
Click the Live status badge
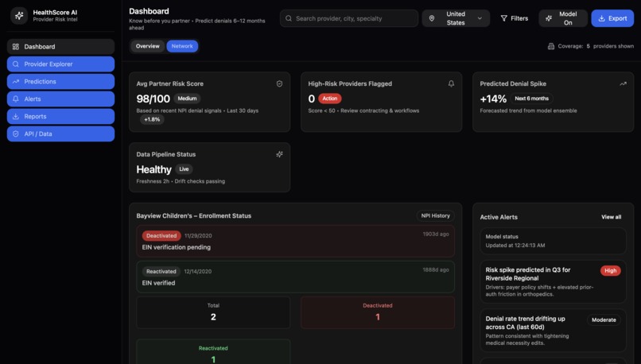coord(184,169)
